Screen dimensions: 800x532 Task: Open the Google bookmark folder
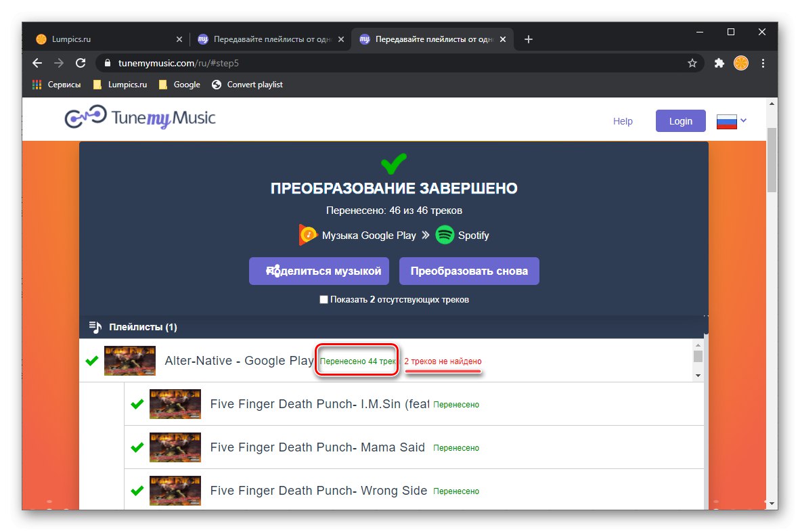(x=179, y=85)
